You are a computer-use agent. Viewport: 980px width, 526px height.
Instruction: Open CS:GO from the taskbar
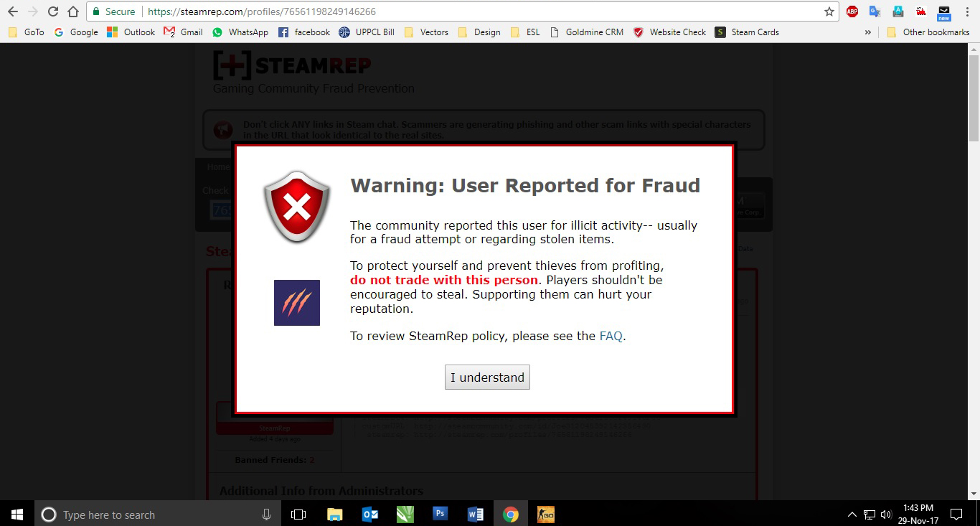(x=545, y=514)
